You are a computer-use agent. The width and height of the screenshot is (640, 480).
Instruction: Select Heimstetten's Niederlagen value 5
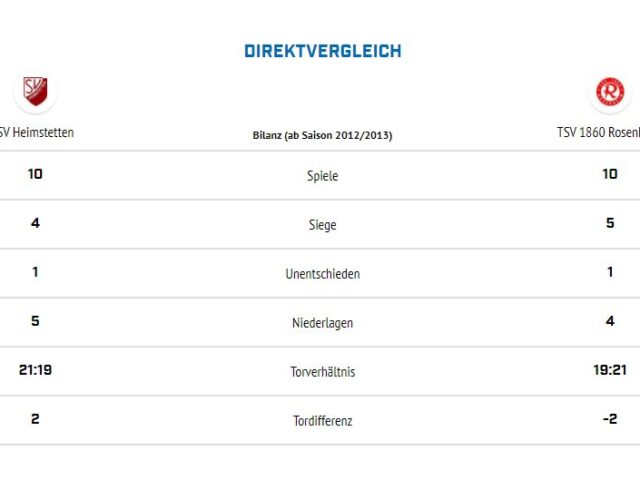[35, 321]
